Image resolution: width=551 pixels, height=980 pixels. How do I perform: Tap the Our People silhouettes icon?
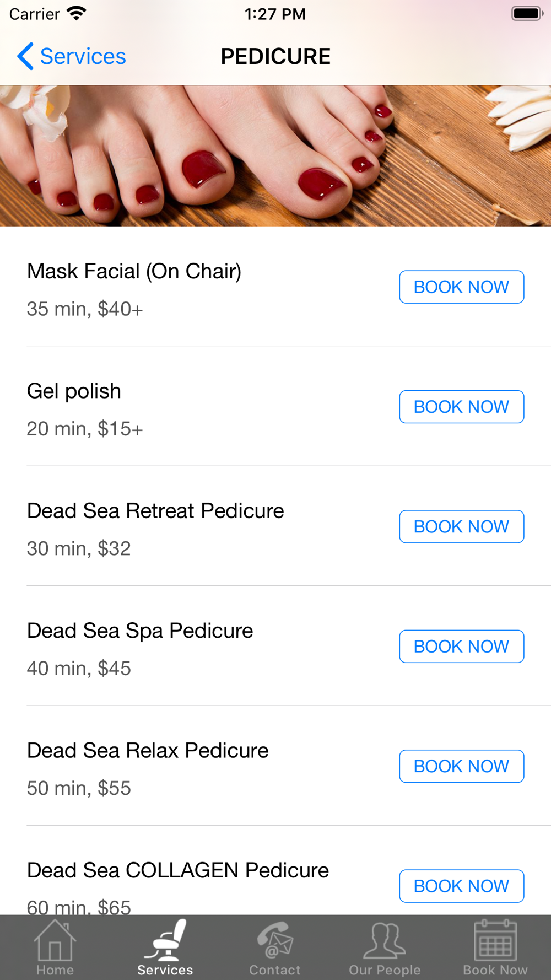tap(385, 940)
